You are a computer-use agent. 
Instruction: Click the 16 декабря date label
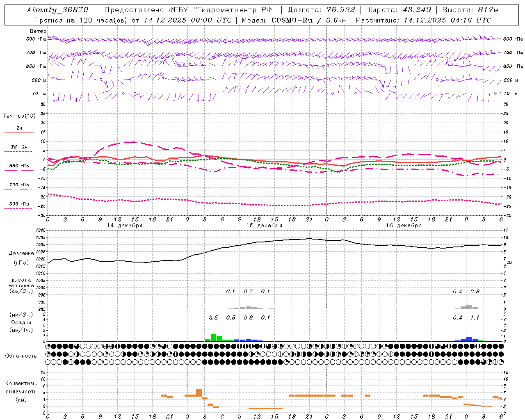tap(404, 226)
